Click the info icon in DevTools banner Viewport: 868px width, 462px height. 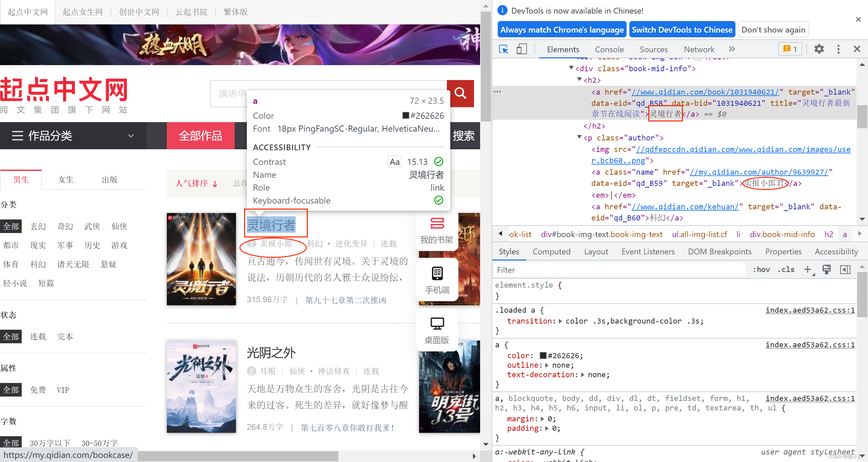(502, 11)
